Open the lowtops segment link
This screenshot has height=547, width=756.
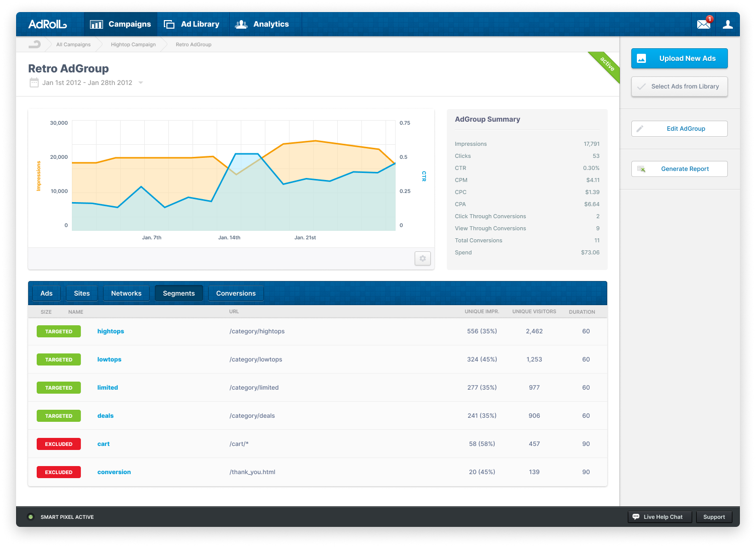[x=109, y=359]
